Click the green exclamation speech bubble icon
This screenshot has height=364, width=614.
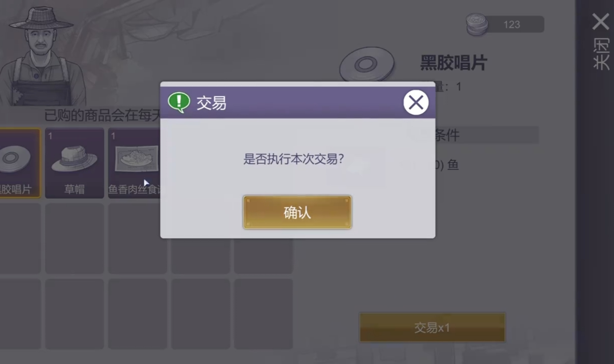tap(179, 102)
